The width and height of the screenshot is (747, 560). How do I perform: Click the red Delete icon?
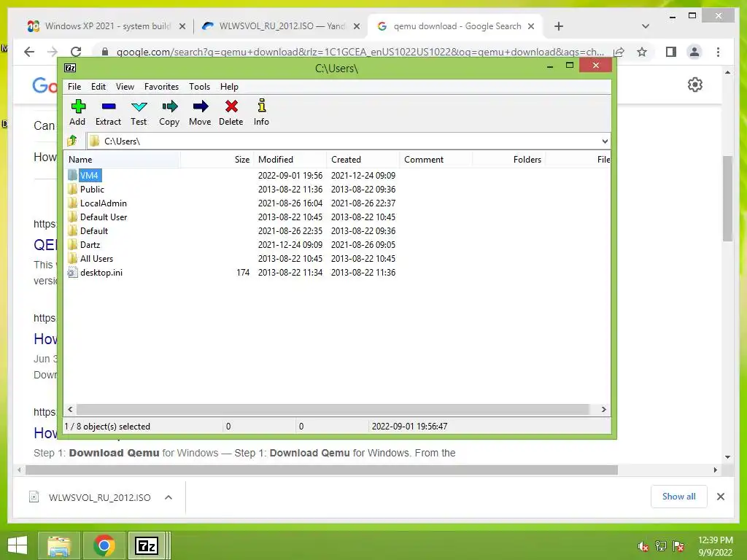pyautogui.click(x=231, y=112)
